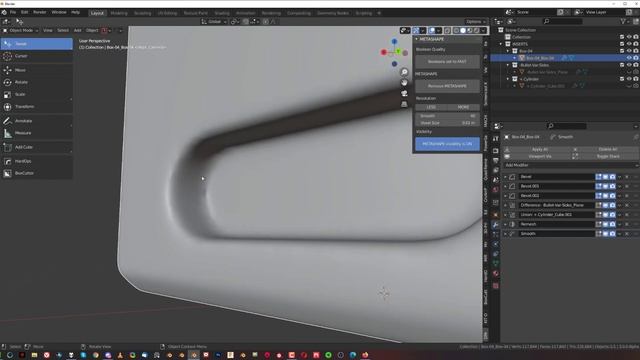Collapse the Bullet-Var-Sides collection
Image resolution: width=640 pixels, height=360 pixels.
(508, 65)
